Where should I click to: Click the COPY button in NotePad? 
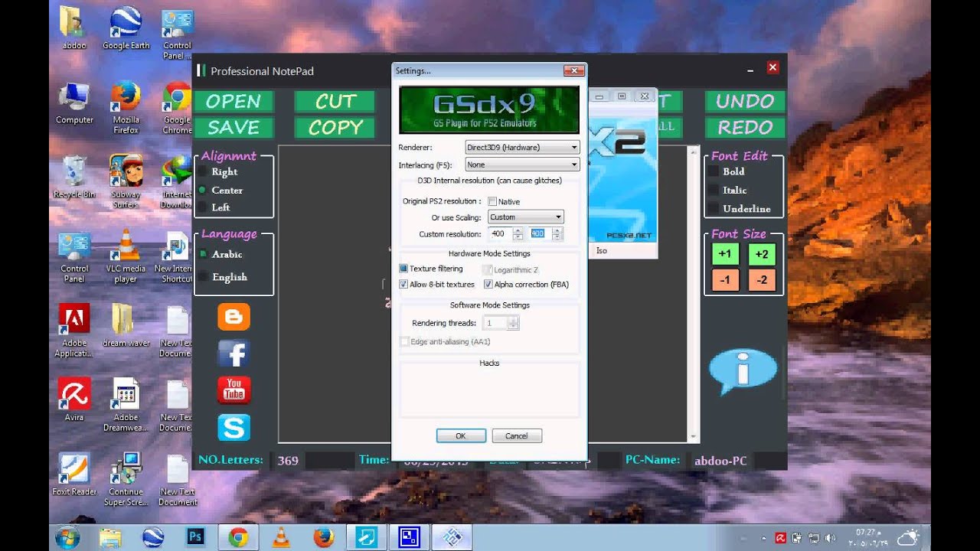point(335,127)
